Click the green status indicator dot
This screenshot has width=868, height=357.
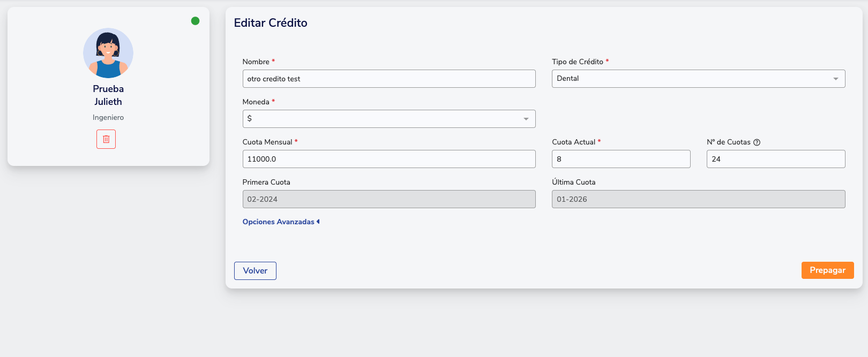pyautogui.click(x=196, y=21)
